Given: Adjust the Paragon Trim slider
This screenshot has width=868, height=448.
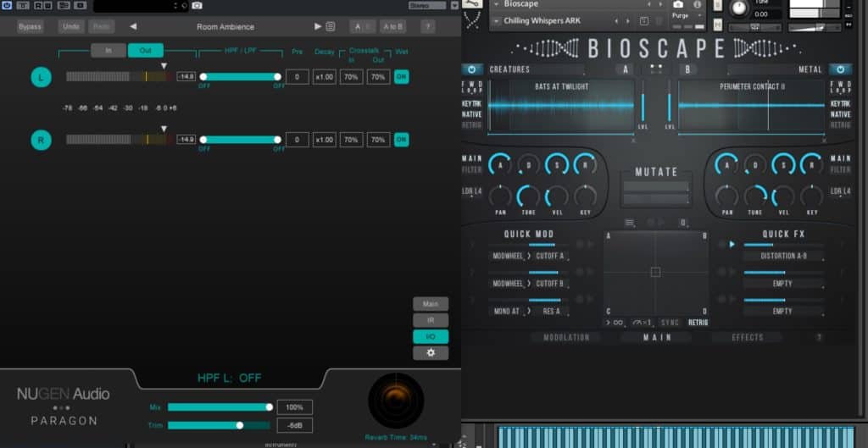Looking at the screenshot, I should 220,425.
